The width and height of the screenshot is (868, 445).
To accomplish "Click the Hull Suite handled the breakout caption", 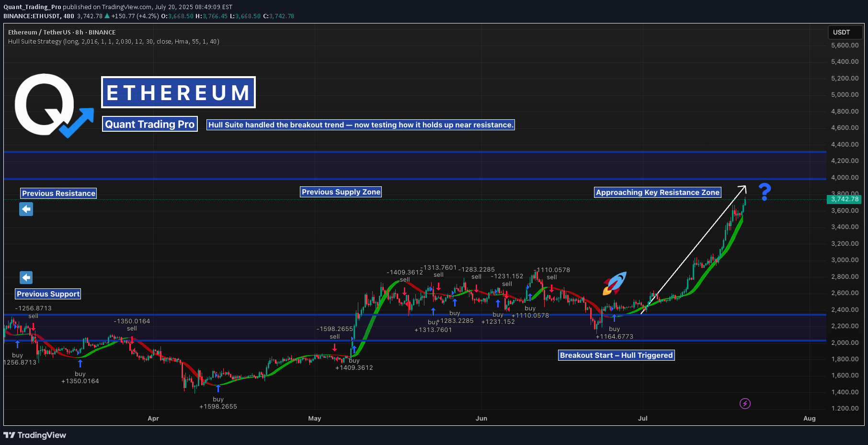I will (361, 125).
